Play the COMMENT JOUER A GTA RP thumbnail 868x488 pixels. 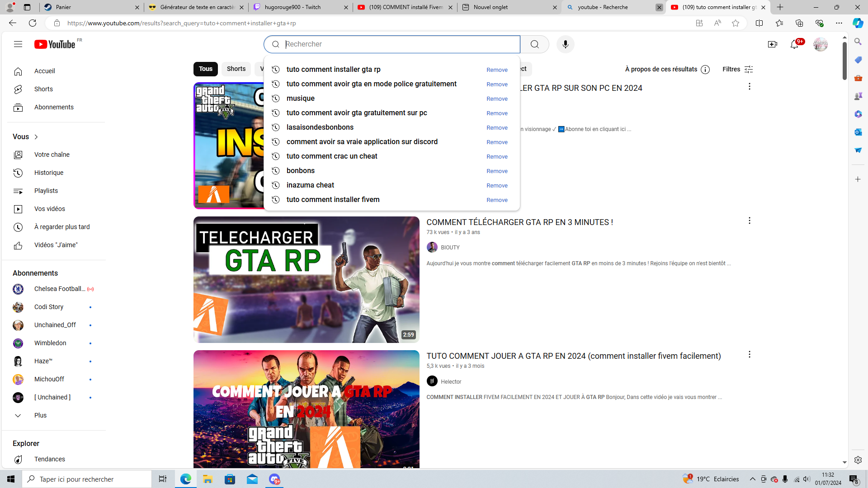tap(307, 409)
